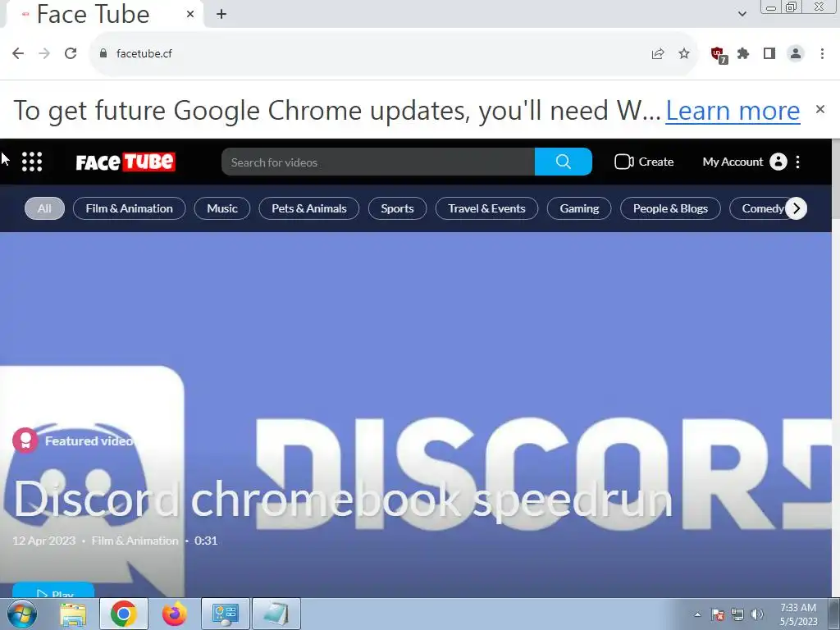Open a new tab with plus button
Image resolution: width=840 pixels, height=630 pixels.
pos(221,14)
